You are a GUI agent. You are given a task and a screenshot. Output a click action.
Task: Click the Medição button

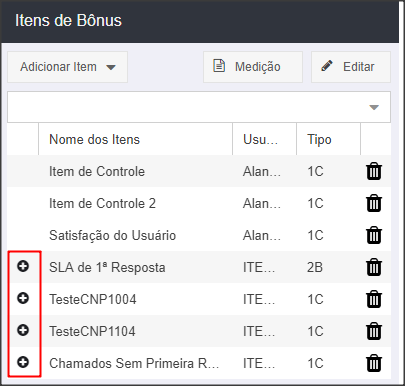[x=253, y=67]
